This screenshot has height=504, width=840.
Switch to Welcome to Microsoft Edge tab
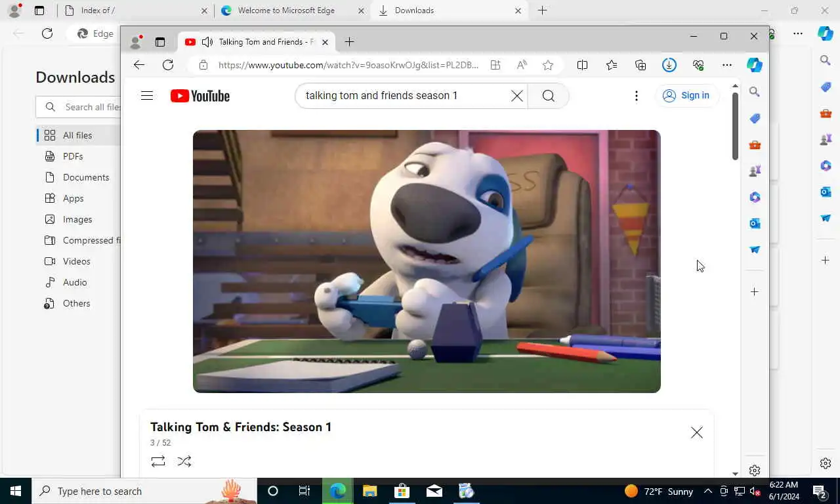pyautogui.click(x=293, y=10)
